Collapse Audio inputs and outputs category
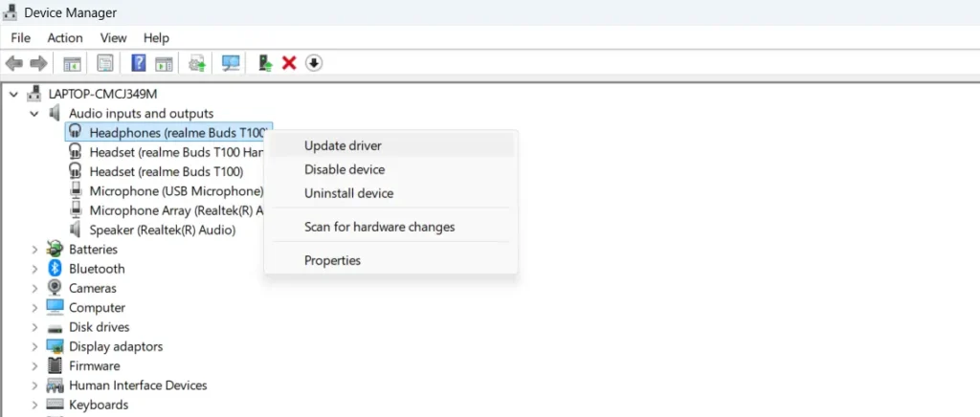 click(34, 114)
